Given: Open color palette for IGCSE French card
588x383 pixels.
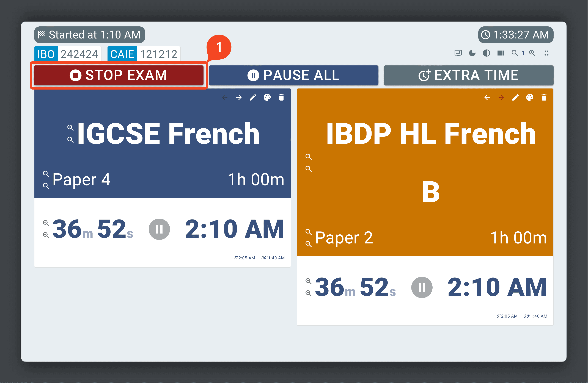Looking at the screenshot, I should point(267,97).
